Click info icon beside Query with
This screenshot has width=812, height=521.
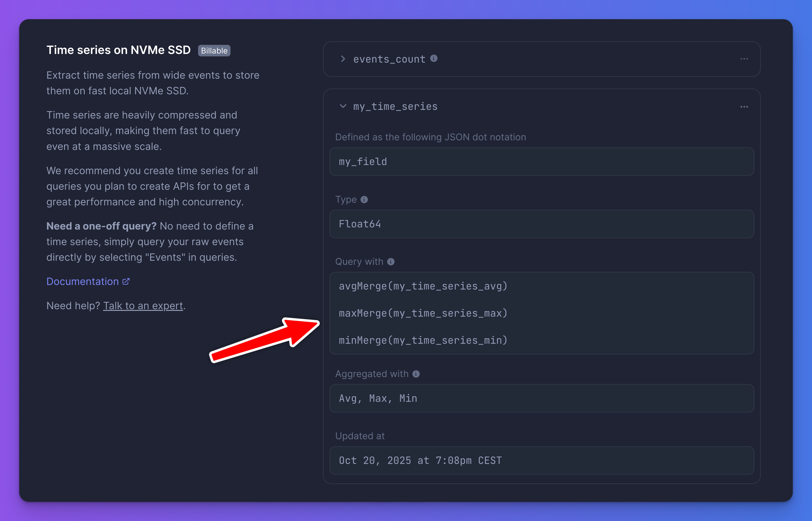[x=391, y=262]
